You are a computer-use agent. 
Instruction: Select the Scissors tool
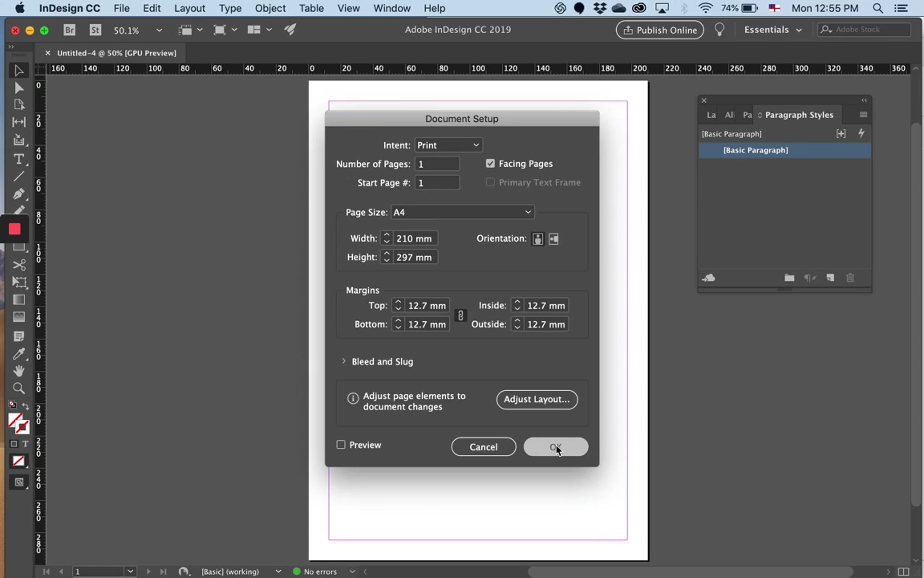point(19,265)
